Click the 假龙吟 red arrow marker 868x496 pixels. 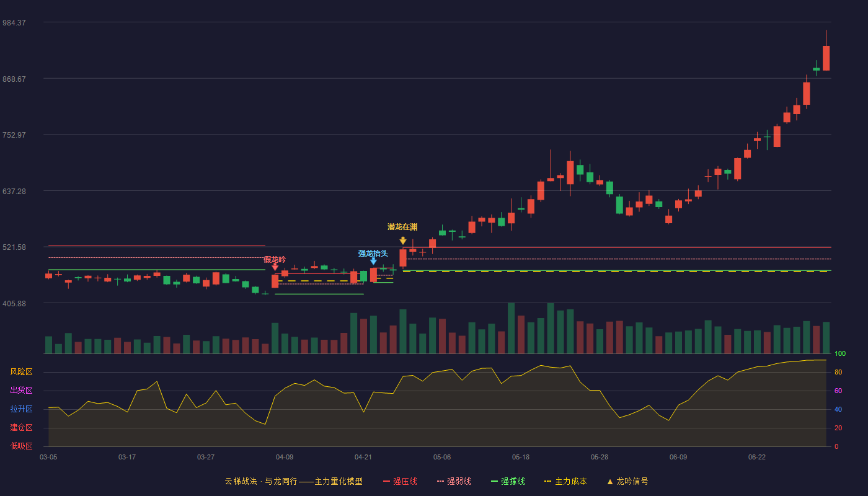tap(275, 267)
